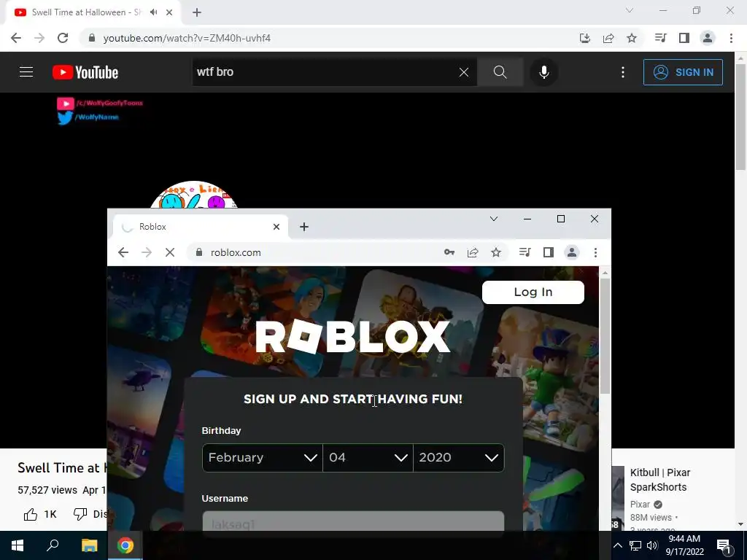The height and width of the screenshot is (560, 747).
Task: Open YouTube settings three-dot menu
Action: click(623, 72)
